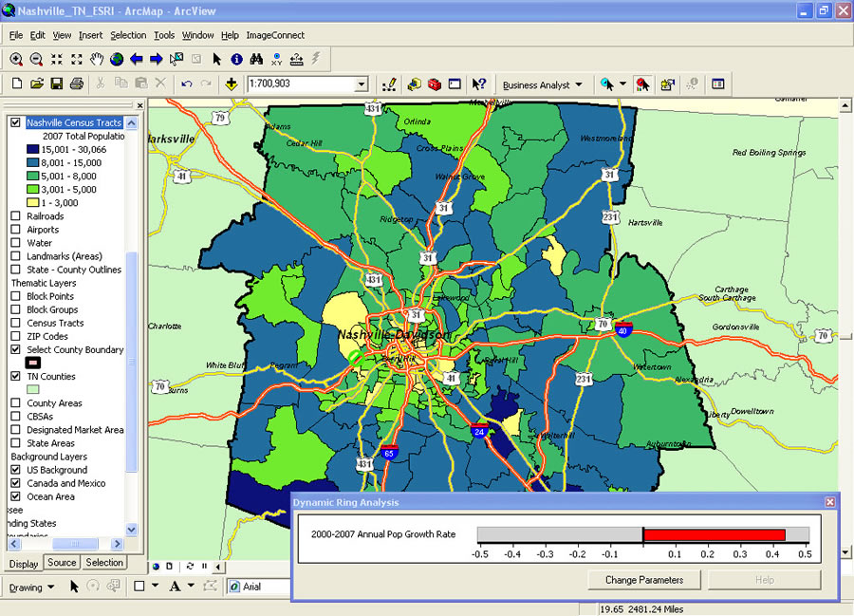Viewport: 854px width, 616px height.
Task: Choose the Select Elements arrow tool
Action: (x=216, y=59)
